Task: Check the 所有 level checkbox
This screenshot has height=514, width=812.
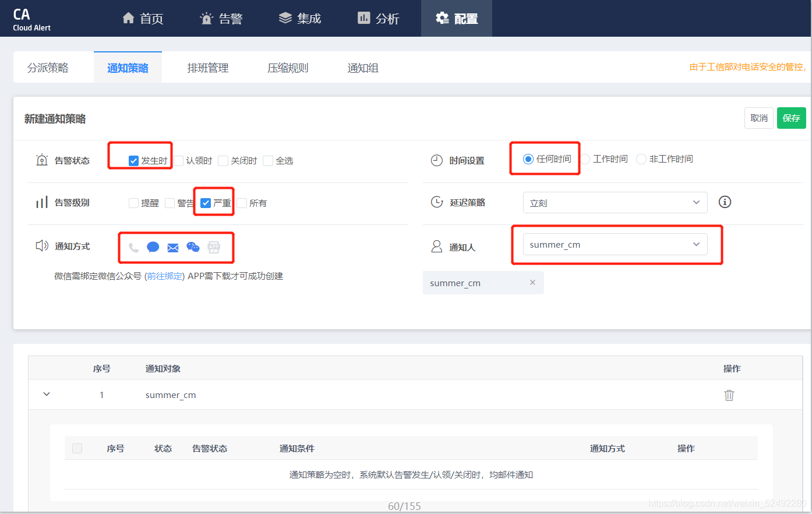Action: tap(242, 203)
